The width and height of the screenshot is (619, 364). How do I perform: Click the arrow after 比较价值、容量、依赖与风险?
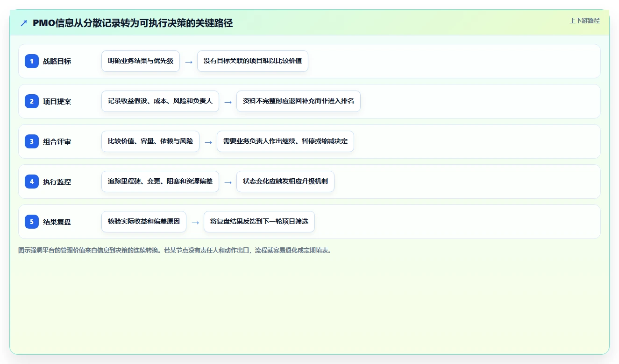pos(208,142)
